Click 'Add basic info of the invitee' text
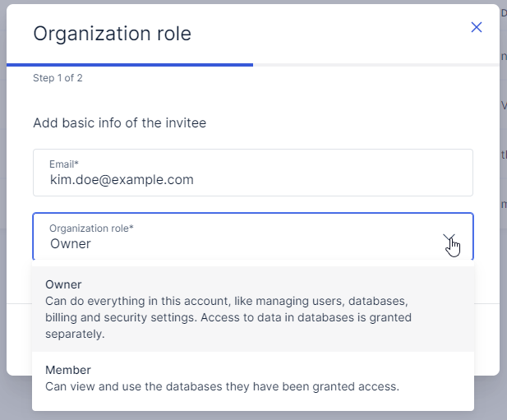 coord(119,123)
